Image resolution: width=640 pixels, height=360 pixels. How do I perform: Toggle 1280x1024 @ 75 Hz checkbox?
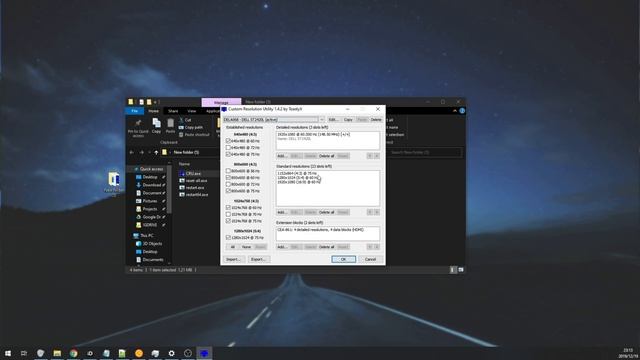pyautogui.click(x=228, y=237)
